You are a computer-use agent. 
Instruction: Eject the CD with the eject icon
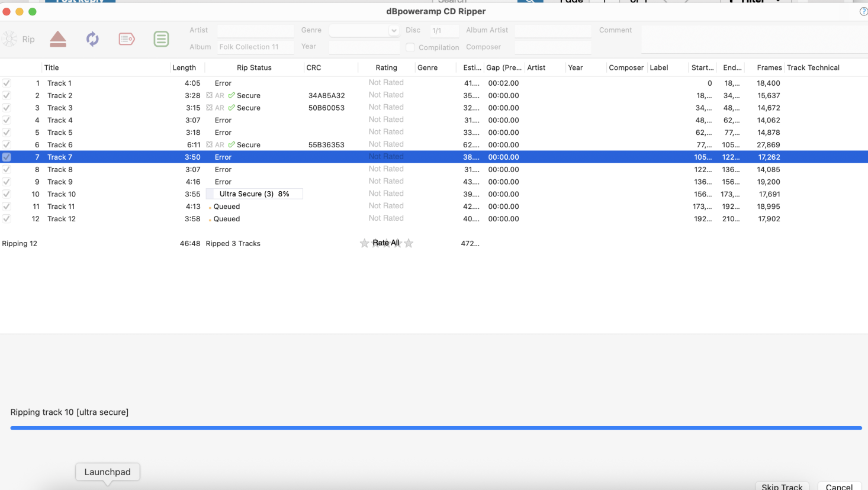tap(58, 39)
